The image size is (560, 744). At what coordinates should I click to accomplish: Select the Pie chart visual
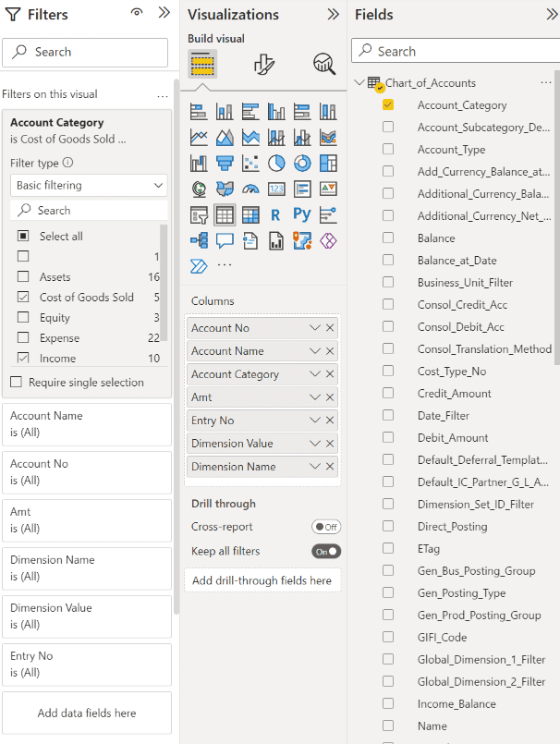(276, 164)
